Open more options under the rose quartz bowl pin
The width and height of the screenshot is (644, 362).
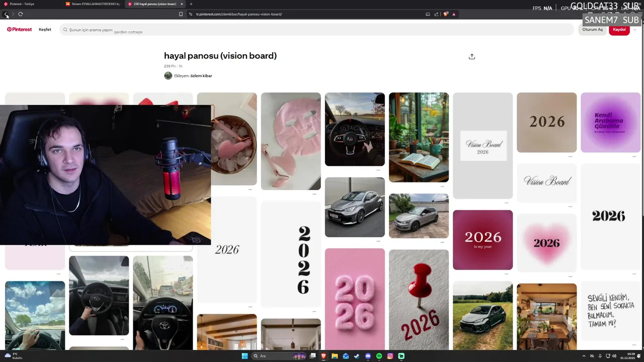coord(250,190)
